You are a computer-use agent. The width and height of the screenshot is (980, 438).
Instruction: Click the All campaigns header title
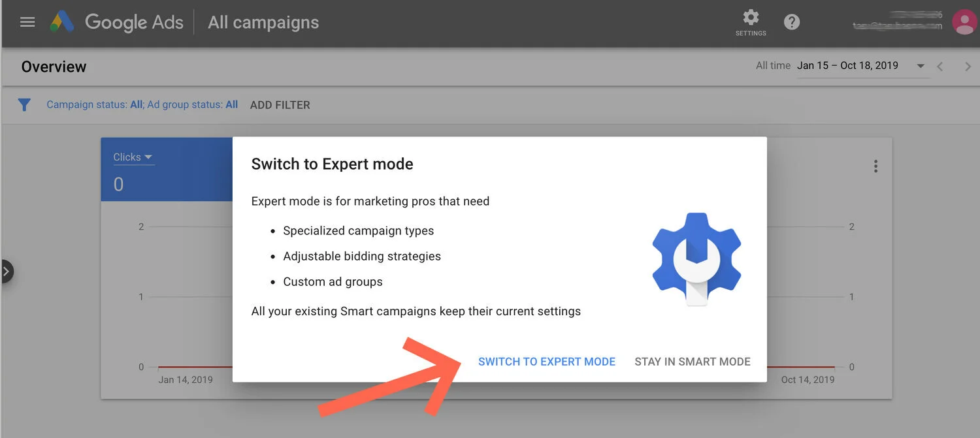coord(263,22)
